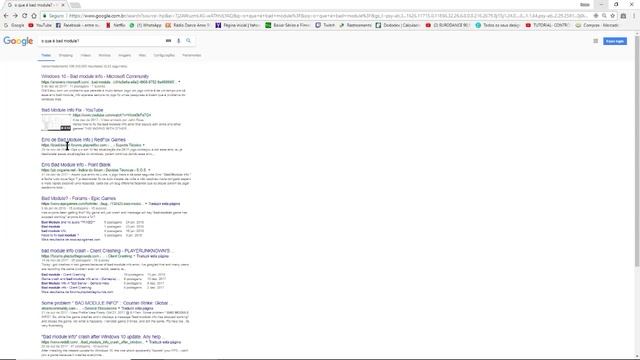Start voice search with the microphone icon
Image resolution: width=640 pixels, height=360 pixels.
178,41
